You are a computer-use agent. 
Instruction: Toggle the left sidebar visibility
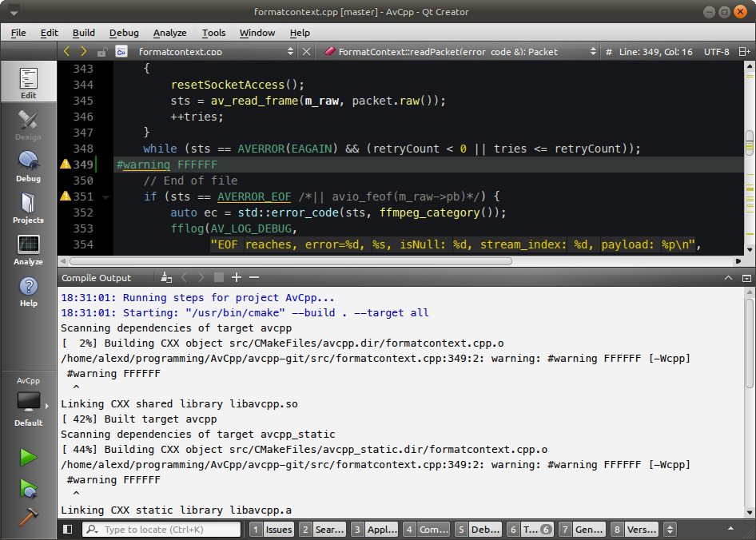point(67,530)
